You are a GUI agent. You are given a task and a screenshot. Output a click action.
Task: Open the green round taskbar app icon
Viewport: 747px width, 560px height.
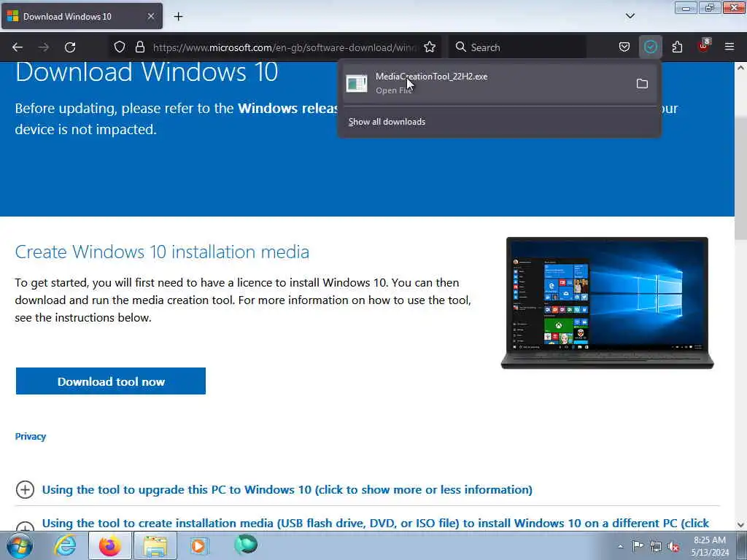[x=246, y=544]
